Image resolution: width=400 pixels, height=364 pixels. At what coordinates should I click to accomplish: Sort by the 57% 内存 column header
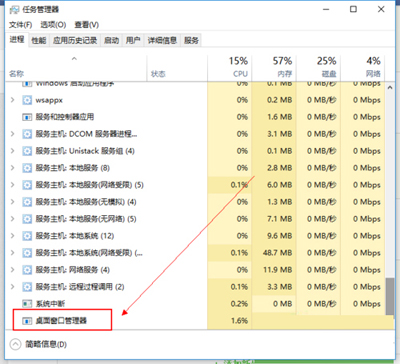coord(274,68)
